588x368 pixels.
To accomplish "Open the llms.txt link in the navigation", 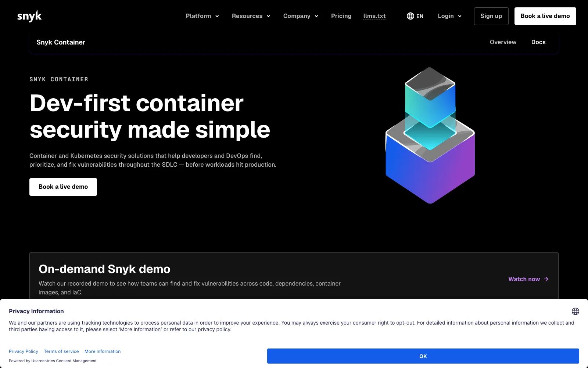I will click(x=374, y=16).
